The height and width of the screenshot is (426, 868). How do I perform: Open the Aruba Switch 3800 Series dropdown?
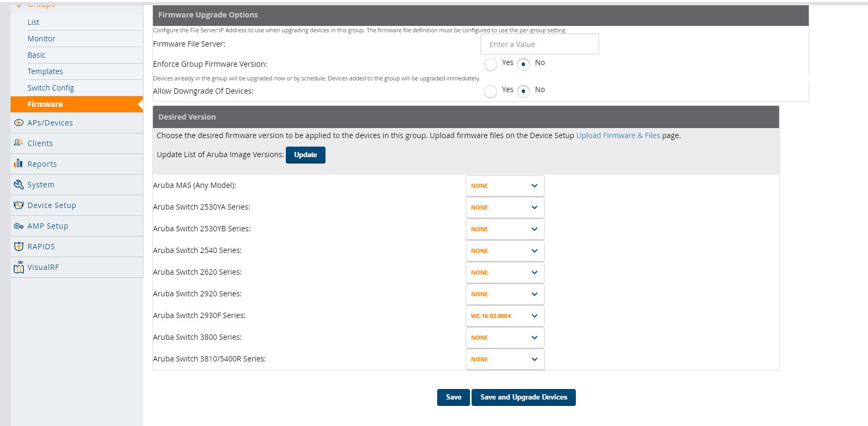point(505,338)
